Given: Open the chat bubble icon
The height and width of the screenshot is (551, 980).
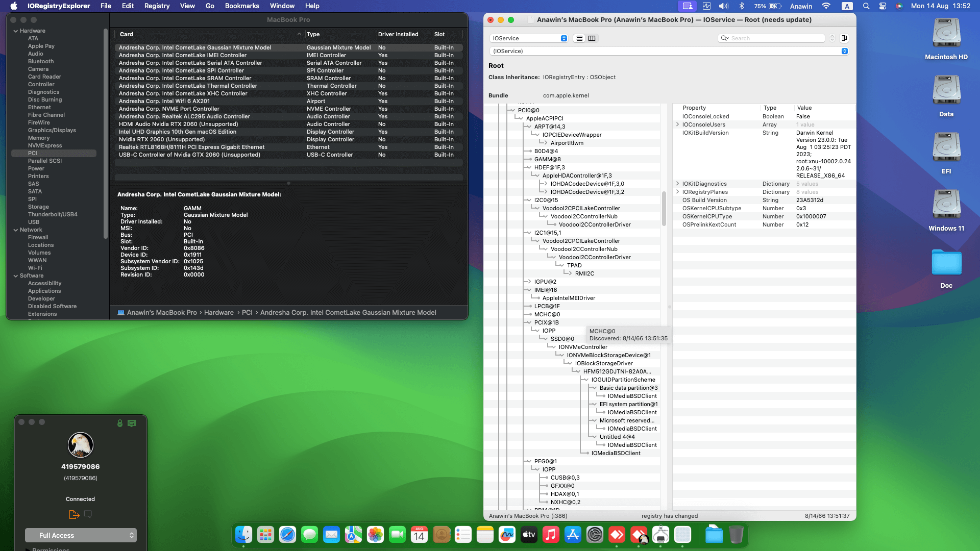Looking at the screenshot, I should pos(88,514).
